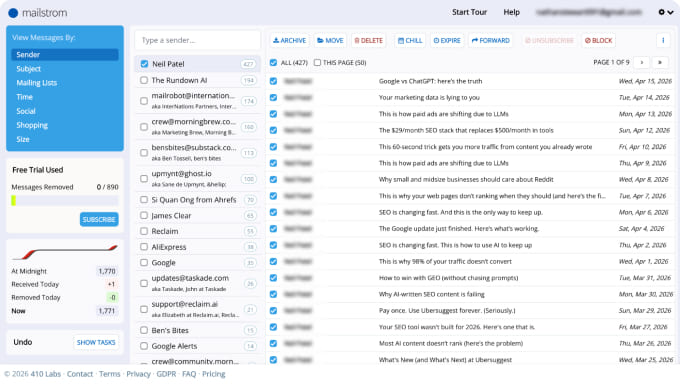The image size is (680, 384).
Task: Open the Pricing footer link
Action: click(x=214, y=374)
